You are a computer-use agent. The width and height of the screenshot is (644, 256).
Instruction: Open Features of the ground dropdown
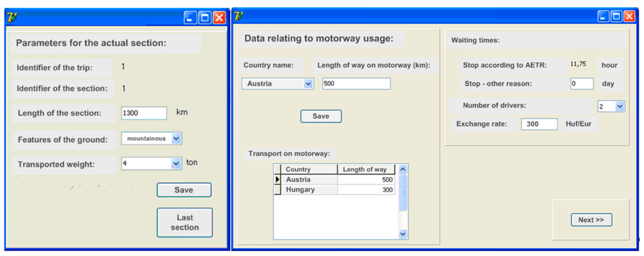point(176,139)
